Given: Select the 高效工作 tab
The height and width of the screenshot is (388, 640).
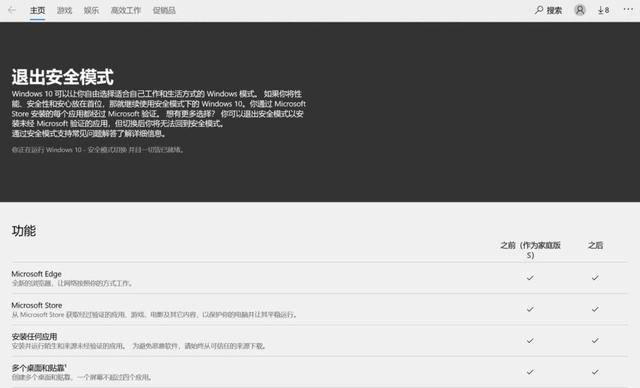Looking at the screenshot, I should click(x=126, y=10).
